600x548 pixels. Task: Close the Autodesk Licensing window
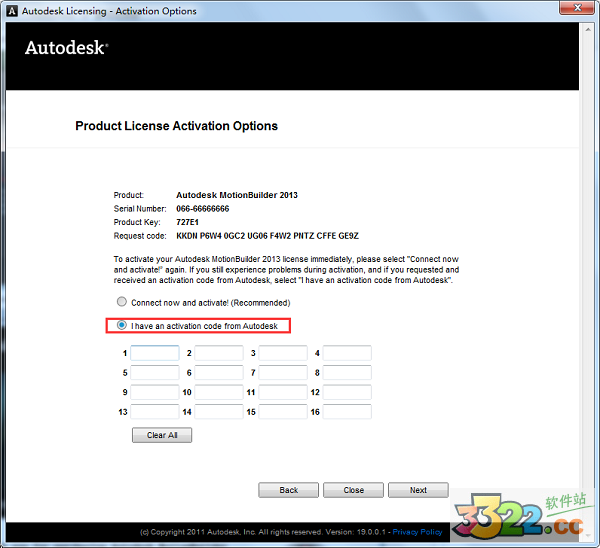pyautogui.click(x=578, y=8)
